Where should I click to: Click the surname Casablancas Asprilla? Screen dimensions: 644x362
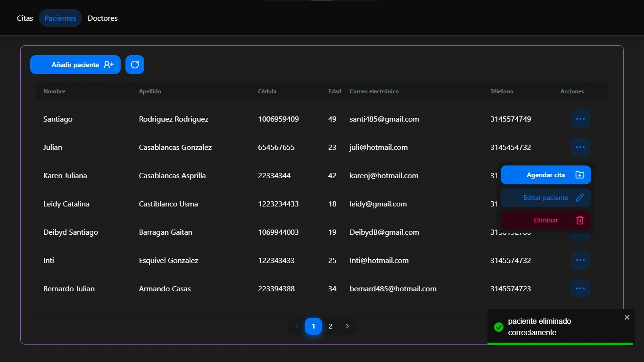pyautogui.click(x=173, y=175)
